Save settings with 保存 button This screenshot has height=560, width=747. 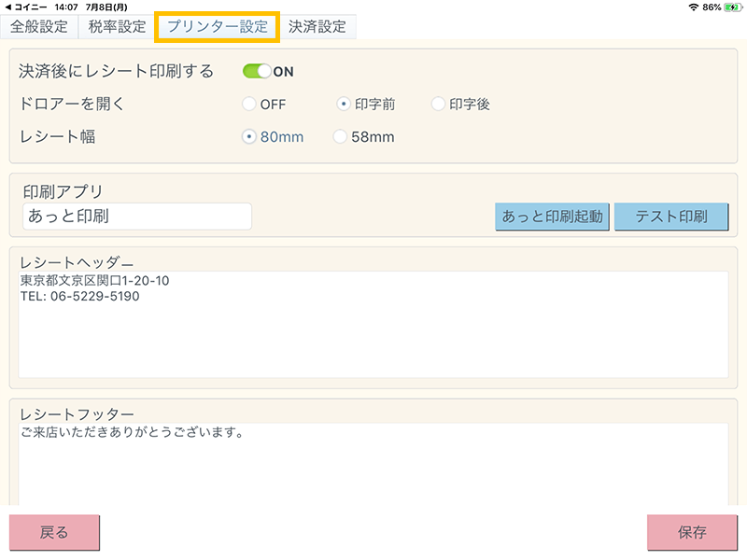[692, 533]
